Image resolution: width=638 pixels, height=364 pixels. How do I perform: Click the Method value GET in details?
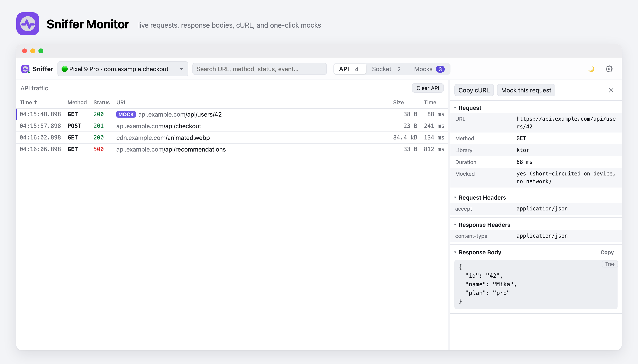(x=521, y=138)
